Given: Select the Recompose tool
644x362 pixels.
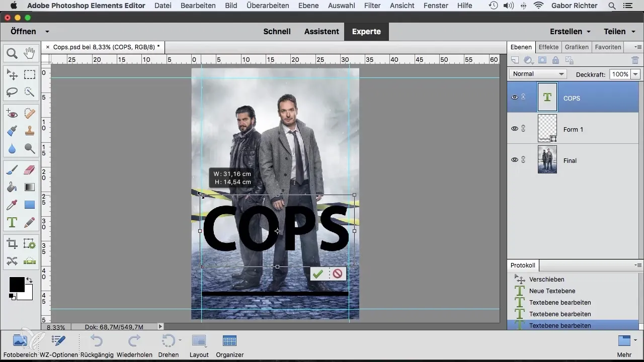Looking at the screenshot, I should (30, 244).
